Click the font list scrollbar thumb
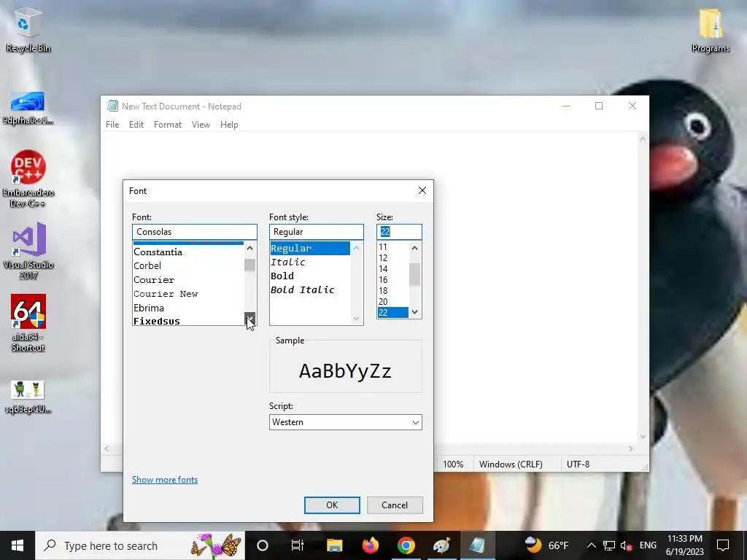The width and height of the screenshot is (747, 560). tap(249, 265)
